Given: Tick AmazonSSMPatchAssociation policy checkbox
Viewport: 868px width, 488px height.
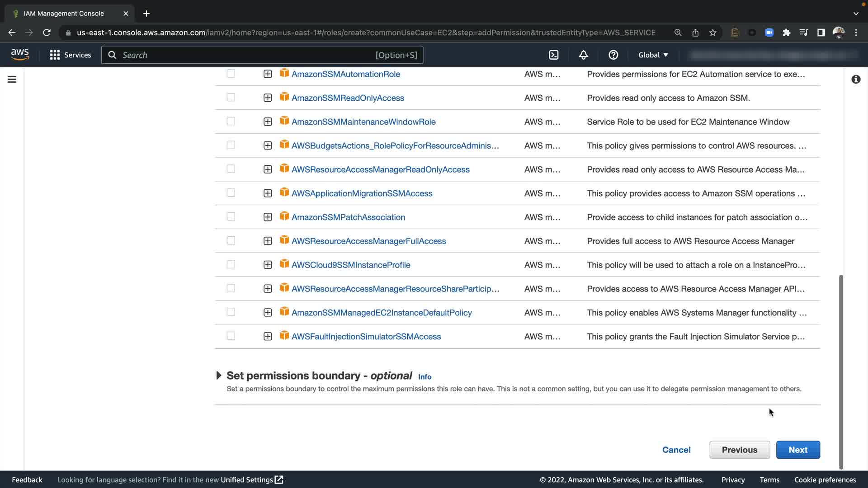Looking at the screenshot, I should (231, 217).
